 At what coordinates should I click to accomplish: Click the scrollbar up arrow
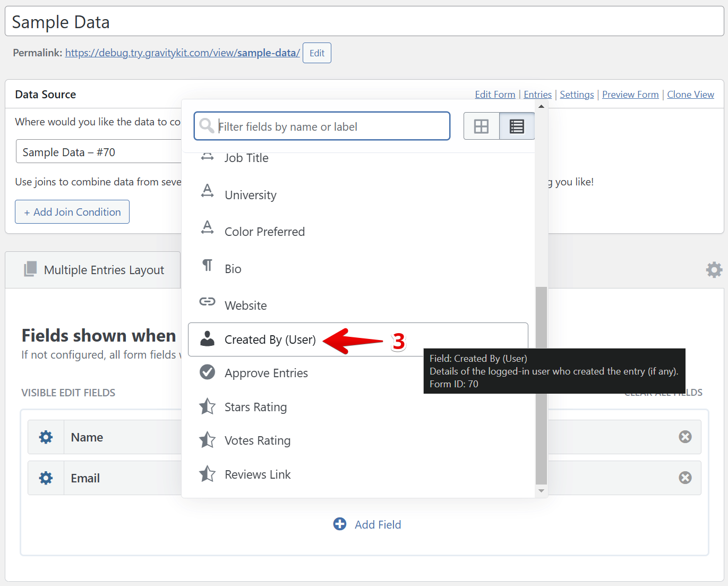(x=541, y=106)
